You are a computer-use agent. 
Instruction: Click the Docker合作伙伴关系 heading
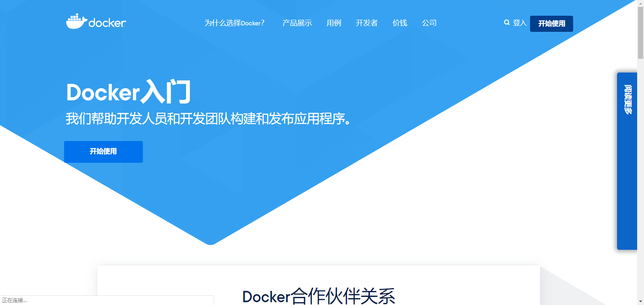(319, 297)
